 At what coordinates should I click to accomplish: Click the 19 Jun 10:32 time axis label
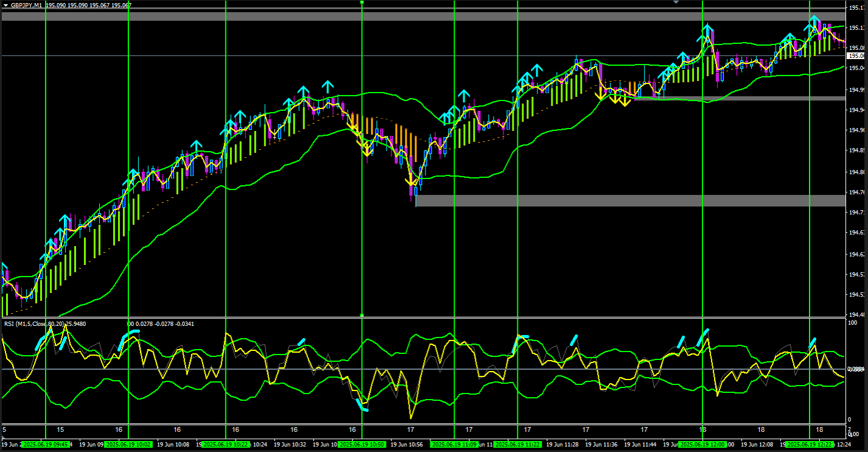[x=290, y=445]
